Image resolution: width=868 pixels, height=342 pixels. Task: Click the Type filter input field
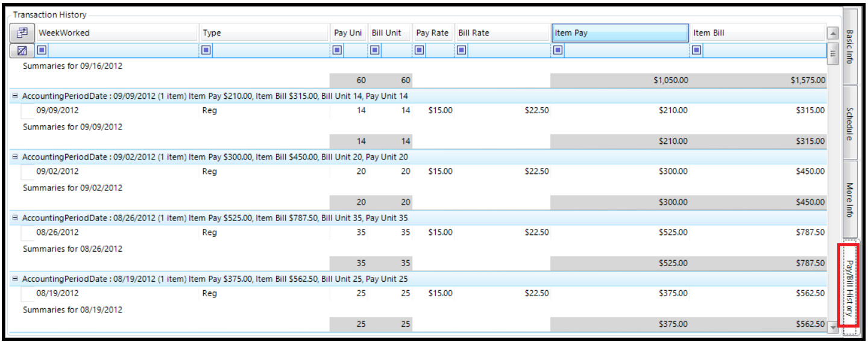click(270, 51)
